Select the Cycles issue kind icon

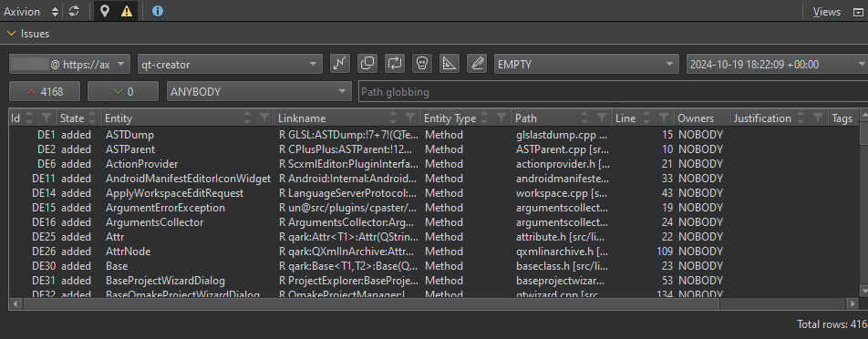tap(394, 64)
